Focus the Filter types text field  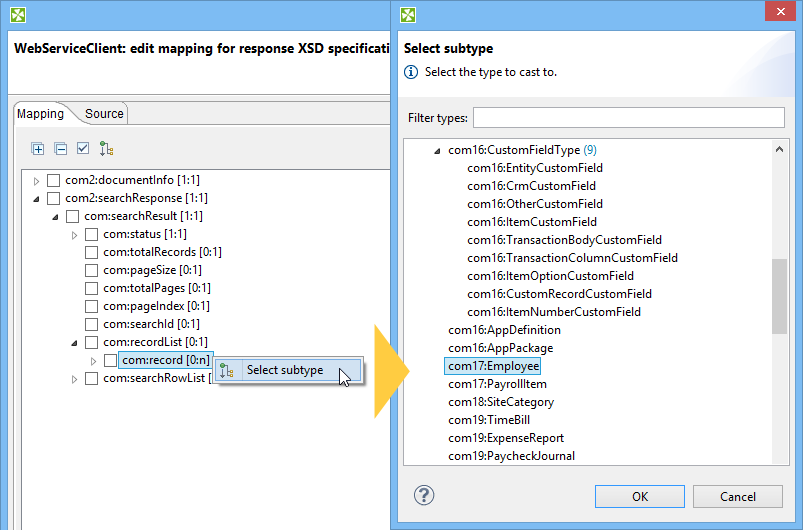pyautogui.click(x=628, y=118)
